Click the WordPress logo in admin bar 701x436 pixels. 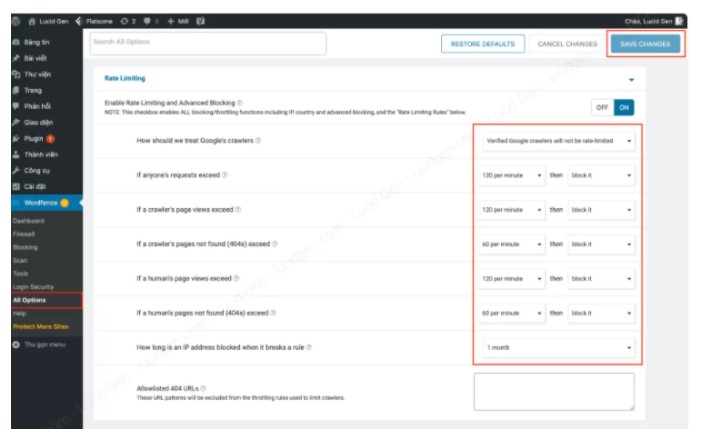[17, 20]
